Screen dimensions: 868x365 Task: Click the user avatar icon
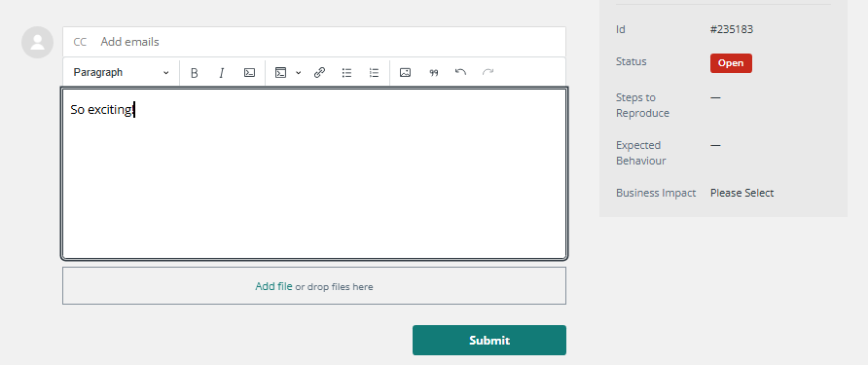pos(37,42)
